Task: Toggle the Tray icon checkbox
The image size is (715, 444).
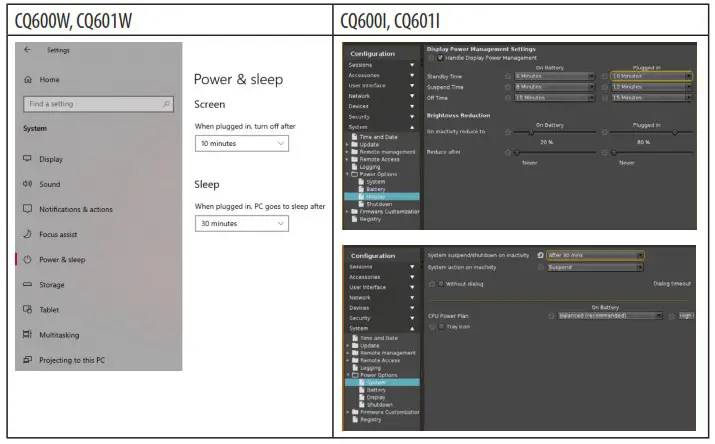Action: coord(441,327)
